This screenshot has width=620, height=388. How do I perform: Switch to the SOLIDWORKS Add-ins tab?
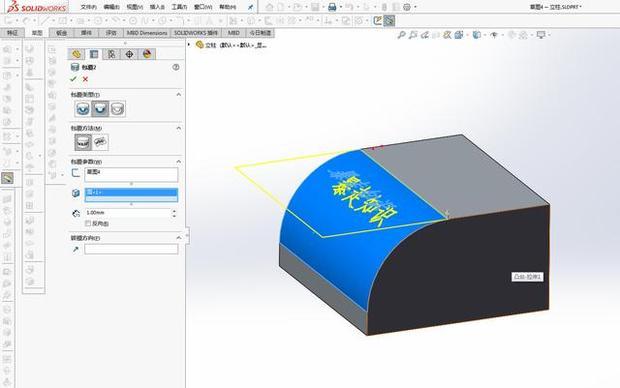(196, 33)
